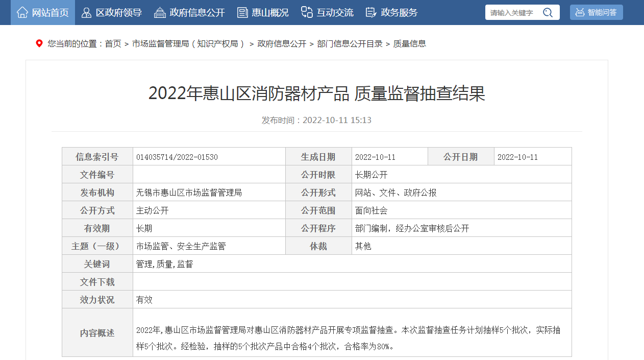This screenshot has width=644, height=360.
Task: Click the building icon beside 政府信息公开
Action: click(x=160, y=12)
